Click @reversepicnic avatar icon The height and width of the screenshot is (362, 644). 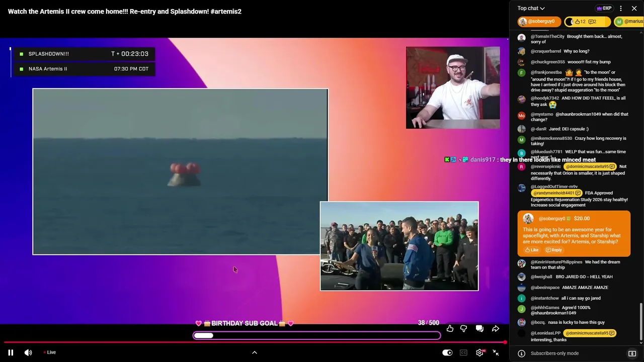pos(522,167)
